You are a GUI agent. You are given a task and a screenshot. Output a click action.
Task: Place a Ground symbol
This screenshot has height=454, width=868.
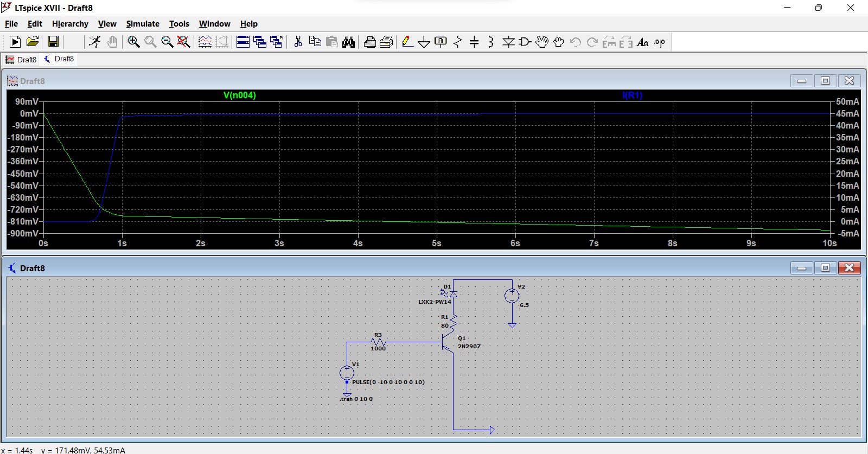coord(424,42)
